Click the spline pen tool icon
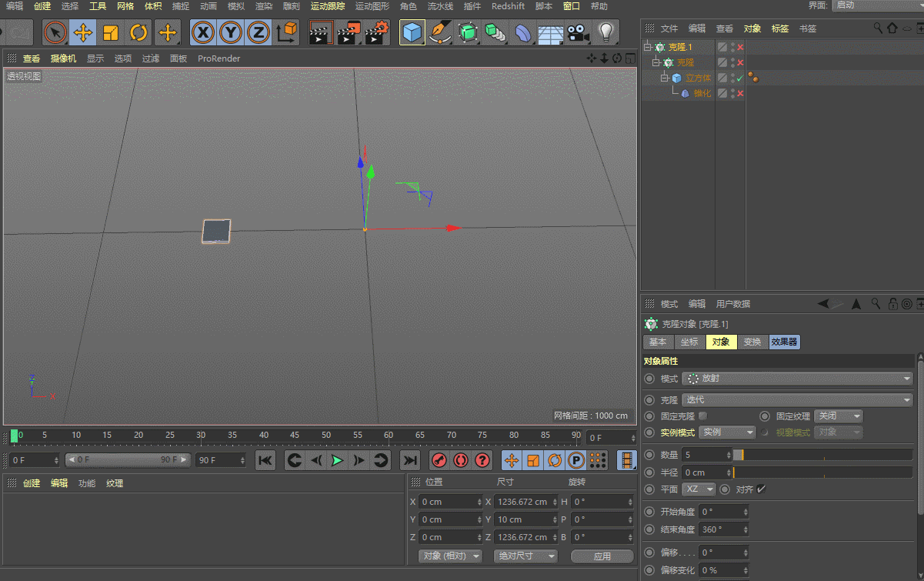This screenshot has height=581, width=924. [439, 32]
